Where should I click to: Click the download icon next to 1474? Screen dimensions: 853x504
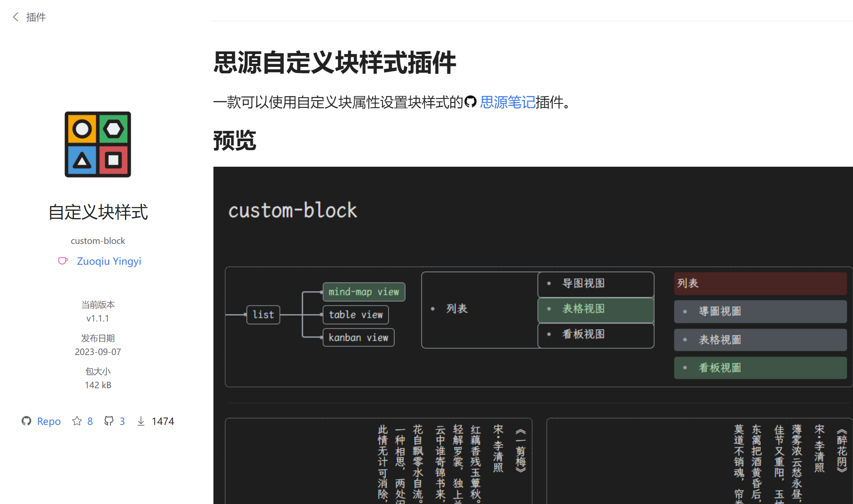pos(141,421)
